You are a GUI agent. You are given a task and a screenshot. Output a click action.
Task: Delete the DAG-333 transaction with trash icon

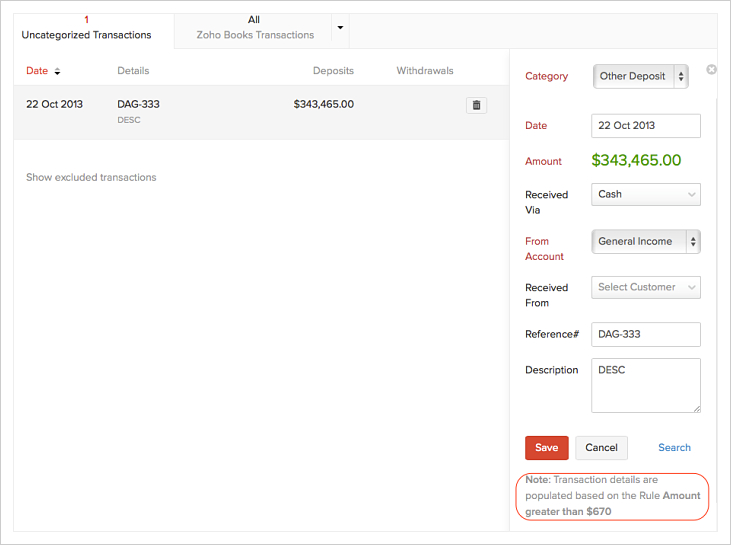(476, 105)
